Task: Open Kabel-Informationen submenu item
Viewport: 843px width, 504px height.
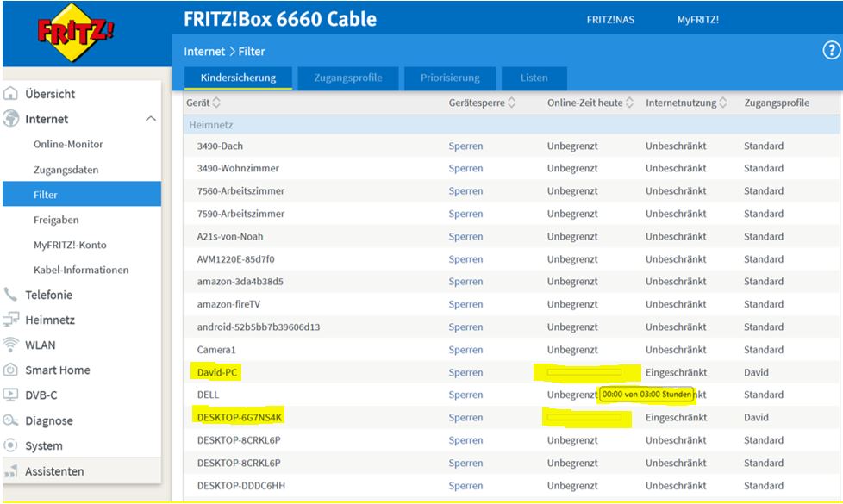Action: point(81,270)
